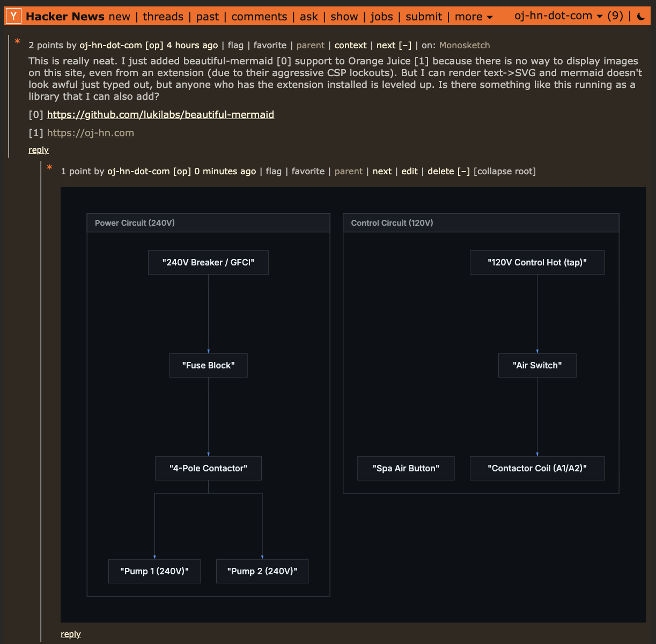Click the 'Fuse Block' diagram node
Image resolution: width=656 pixels, height=644 pixels.
208,365
